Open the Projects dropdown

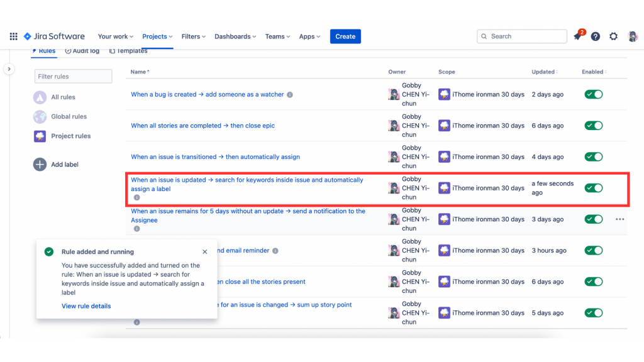pyautogui.click(x=157, y=36)
